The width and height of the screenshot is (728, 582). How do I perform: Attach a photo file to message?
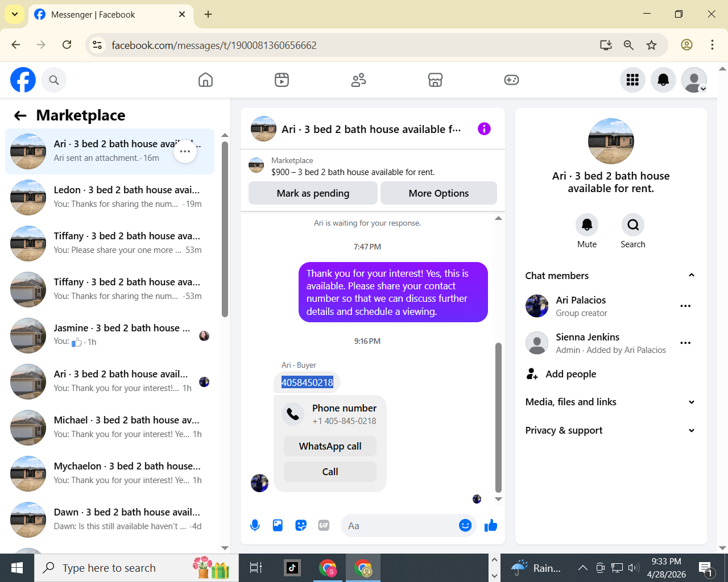click(x=278, y=526)
